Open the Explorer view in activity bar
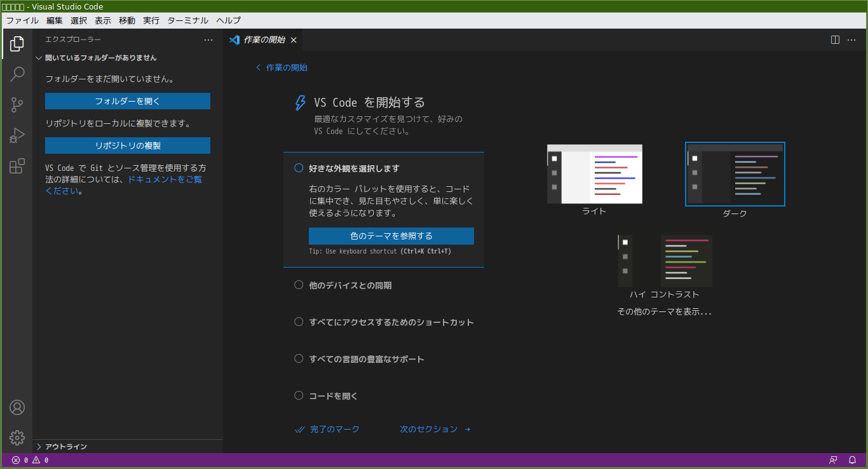This screenshot has height=469, width=868. pyautogui.click(x=17, y=44)
